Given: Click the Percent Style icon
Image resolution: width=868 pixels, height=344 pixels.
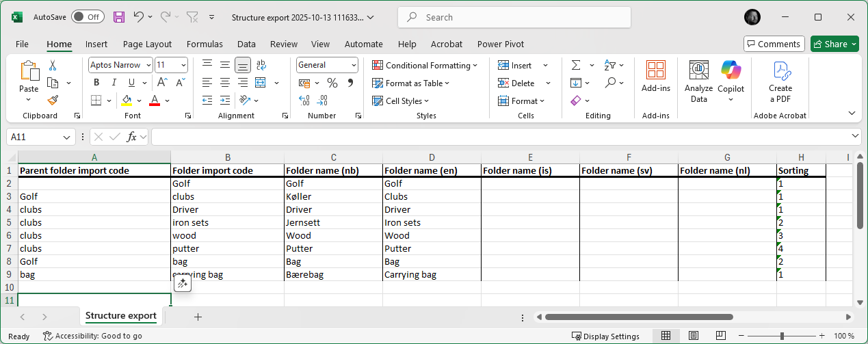Looking at the screenshot, I should pos(332,83).
